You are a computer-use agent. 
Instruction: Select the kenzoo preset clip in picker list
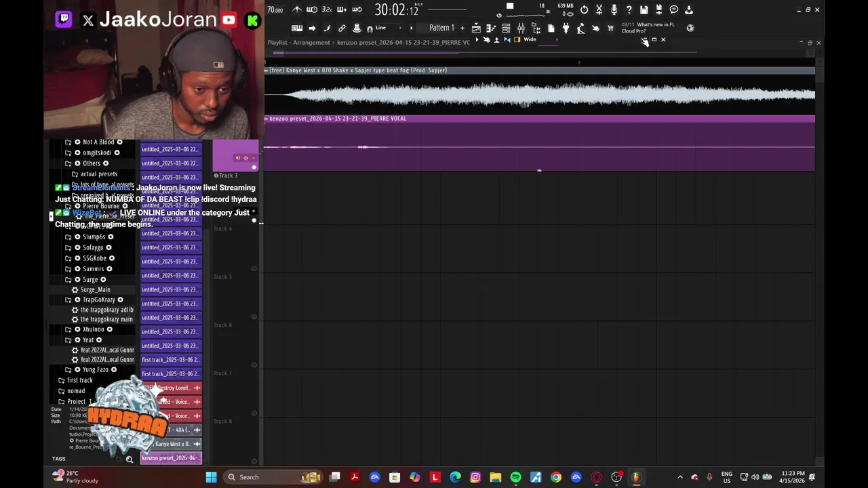click(x=171, y=457)
